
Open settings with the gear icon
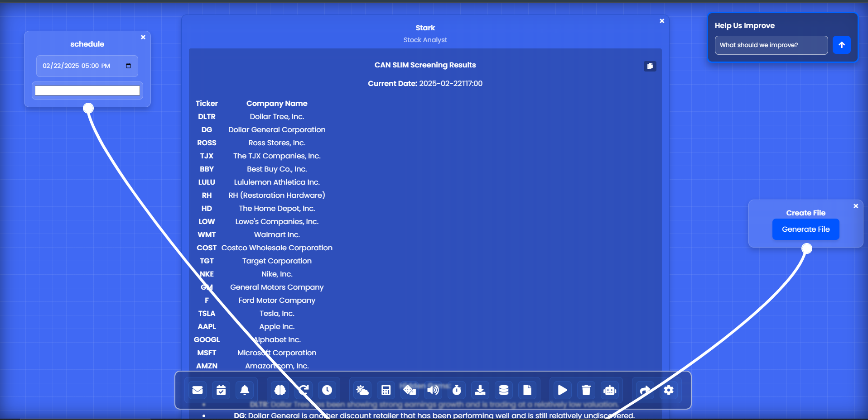click(669, 390)
